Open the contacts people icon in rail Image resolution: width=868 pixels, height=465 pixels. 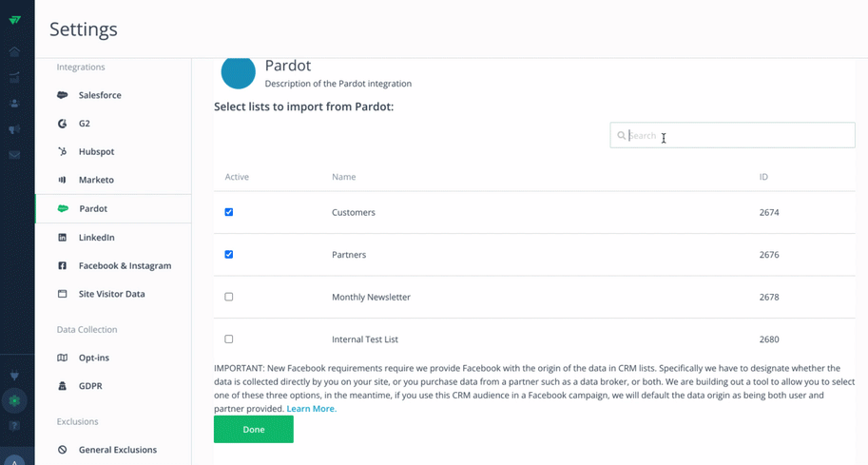click(x=14, y=104)
